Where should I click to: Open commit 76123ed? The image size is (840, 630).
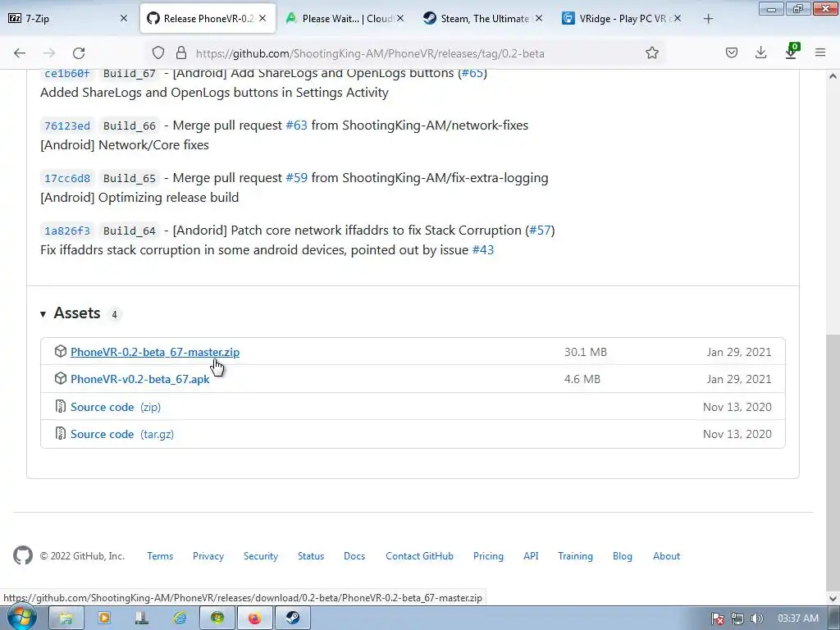click(67, 126)
